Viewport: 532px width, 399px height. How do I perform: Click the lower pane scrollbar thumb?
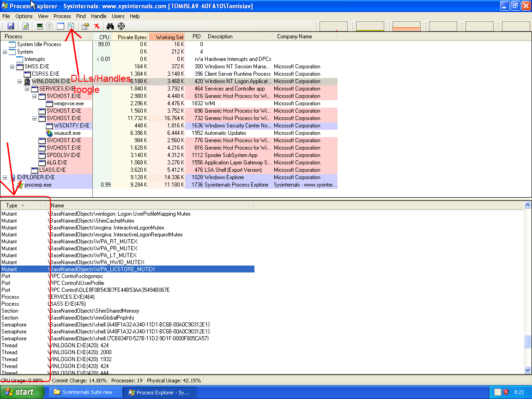527,342
